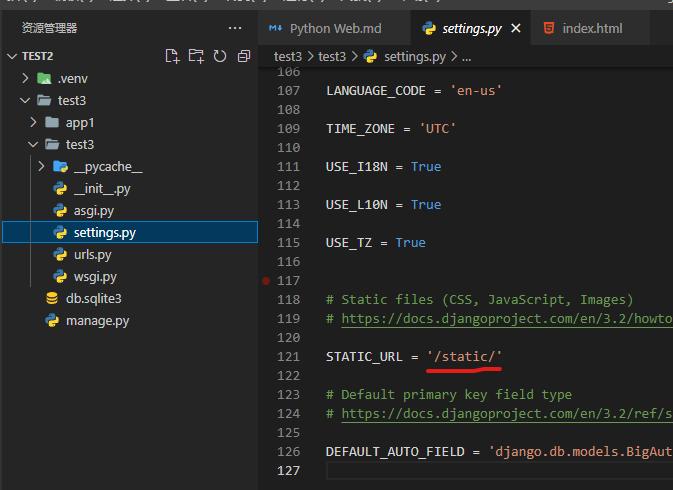
Task: Click the app1 folder icon
Action: pos(52,122)
